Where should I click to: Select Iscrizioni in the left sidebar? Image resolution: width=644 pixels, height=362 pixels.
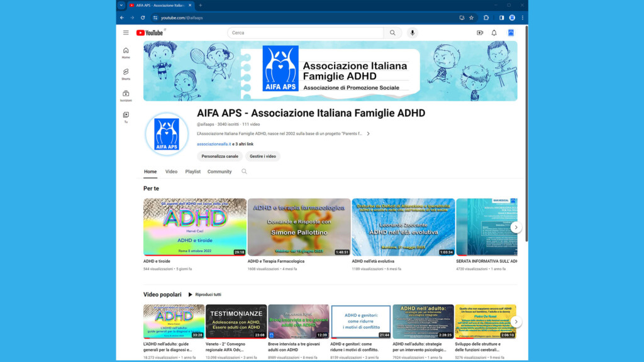pyautogui.click(x=126, y=94)
